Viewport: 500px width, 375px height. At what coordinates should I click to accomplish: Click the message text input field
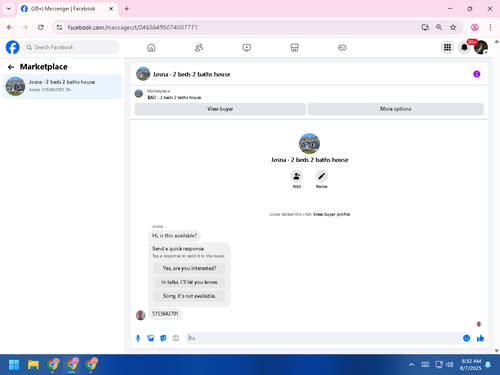[x=323, y=338]
